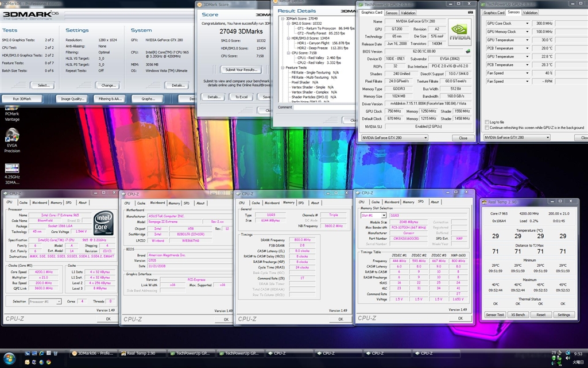The width and height of the screenshot is (588, 368).
Task: Click the Intel Core logo in CPU-Z
Action: (103, 224)
